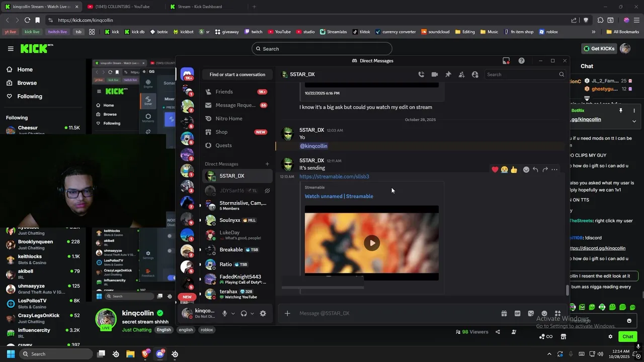Start a voice call with 5STAR_DX
The height and width of the screenshot is (362, 644).
point(421,74)
